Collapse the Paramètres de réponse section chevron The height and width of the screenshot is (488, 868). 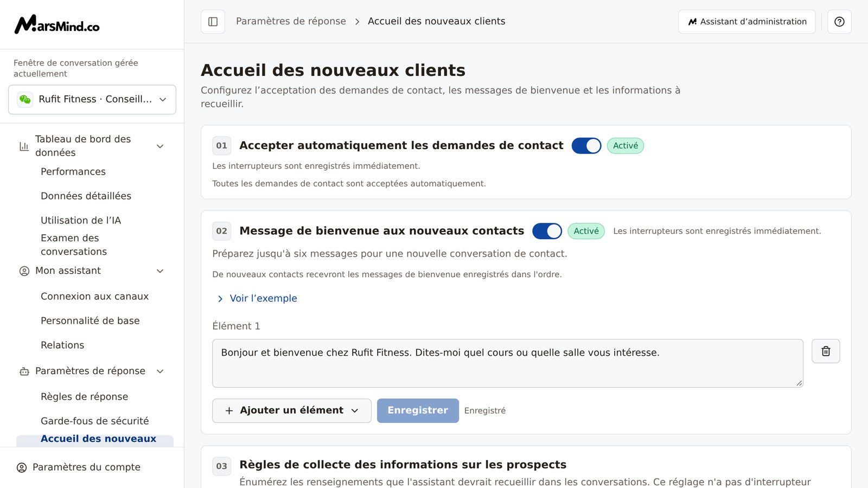point(160,371)
